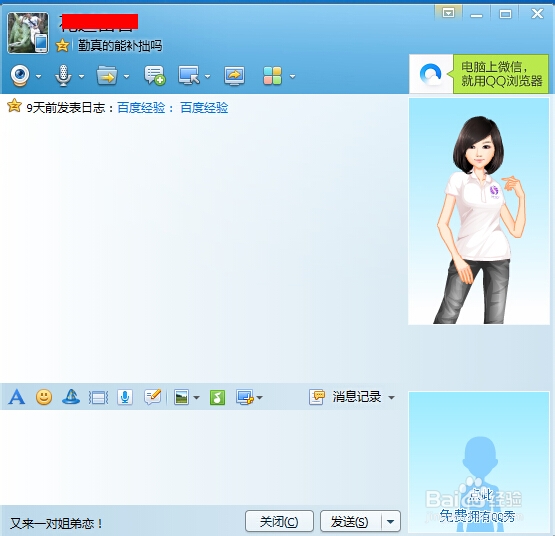Click 免费拥有QQ秀 link
The image size is (555, 536).
477,516
